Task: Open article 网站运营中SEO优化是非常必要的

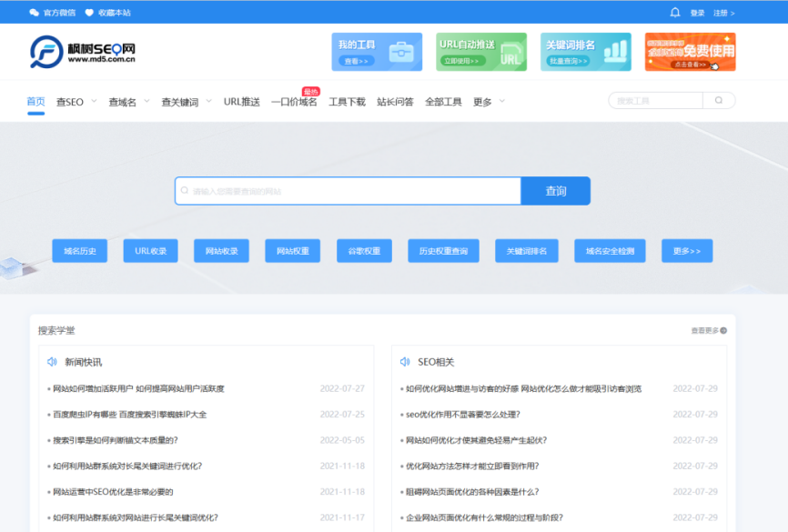Action: [x=113, y=492]
